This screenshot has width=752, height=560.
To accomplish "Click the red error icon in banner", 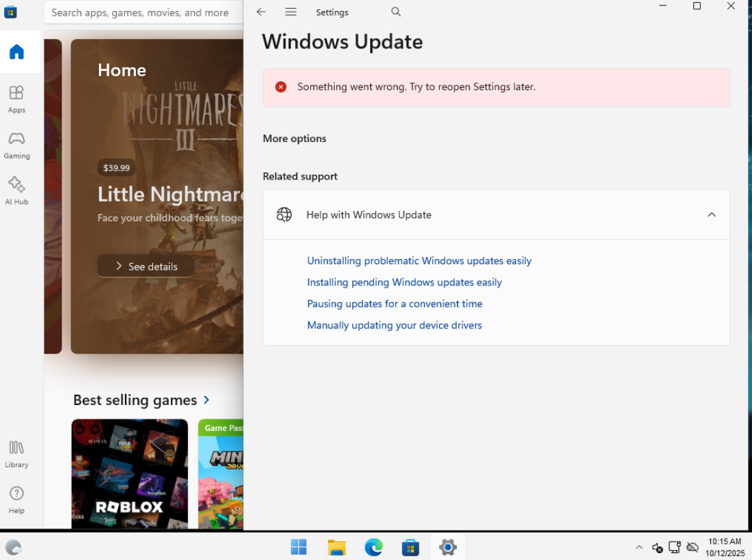I will point(281,87).
